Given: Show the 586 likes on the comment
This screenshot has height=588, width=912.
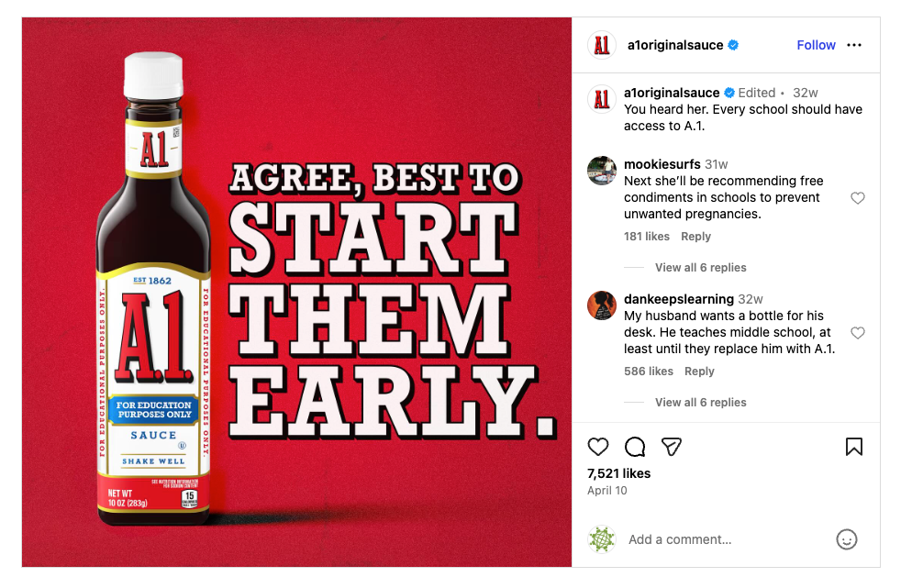Looking at the screenshot, I should [649, 372].
